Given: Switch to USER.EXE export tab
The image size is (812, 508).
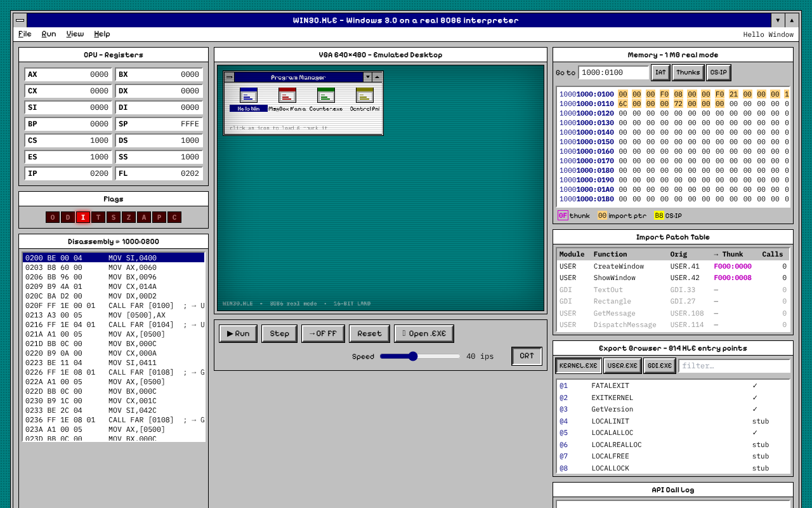Looking at the screenshot, I should [x=622, y=366].
